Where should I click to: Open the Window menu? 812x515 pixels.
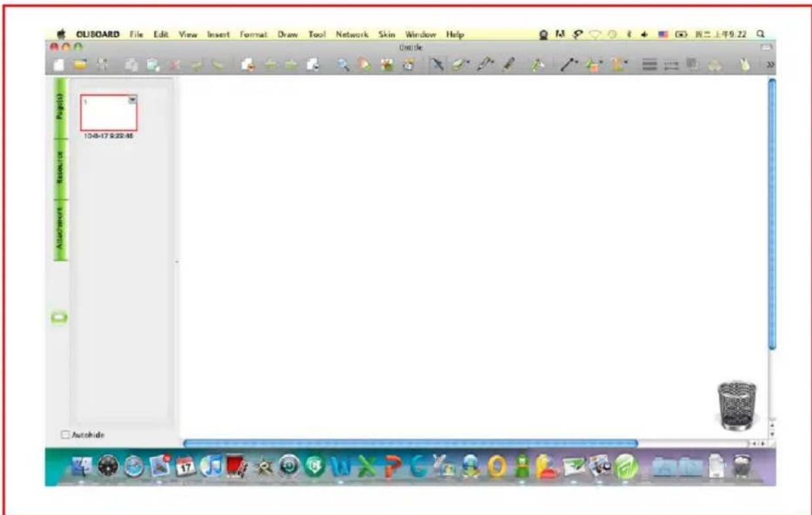coord(421,34)
